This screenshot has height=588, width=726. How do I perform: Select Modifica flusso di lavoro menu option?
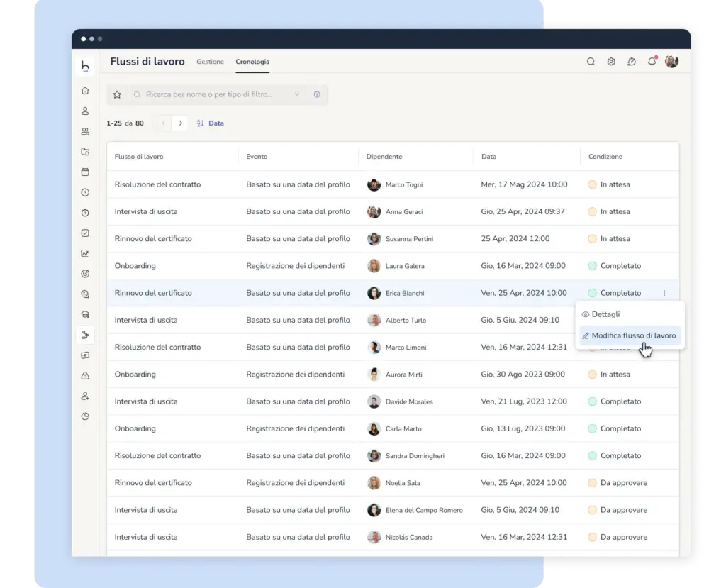[x=630, y=335]
